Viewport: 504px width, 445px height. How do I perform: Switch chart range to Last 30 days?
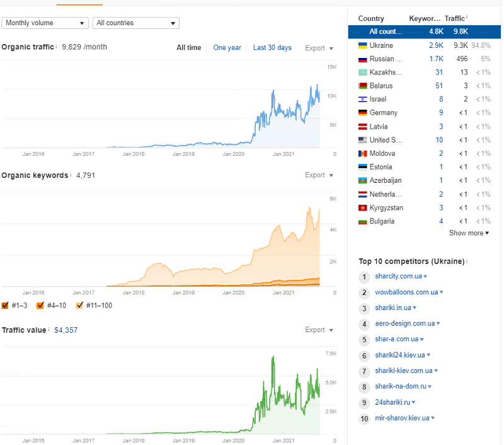click(x=272, y=48)
